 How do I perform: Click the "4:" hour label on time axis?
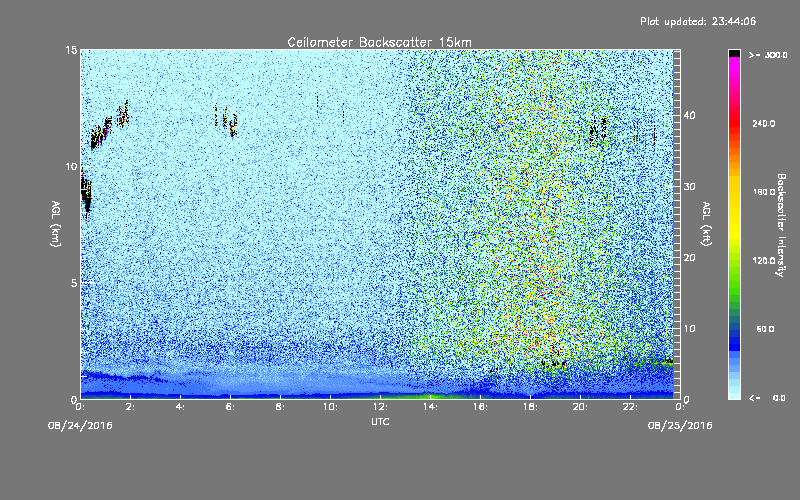click(180, 407)
